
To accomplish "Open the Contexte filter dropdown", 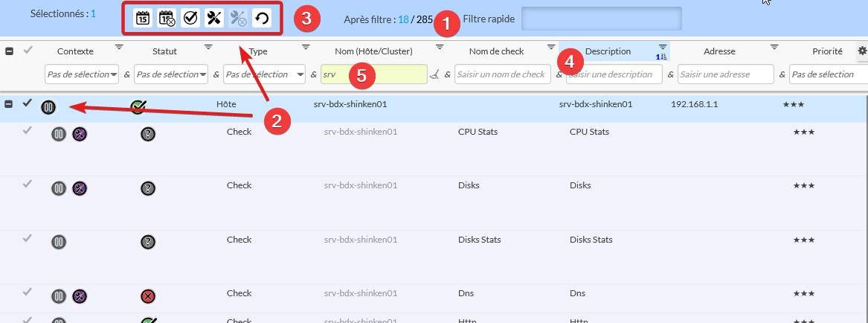I will click(82, 74).
